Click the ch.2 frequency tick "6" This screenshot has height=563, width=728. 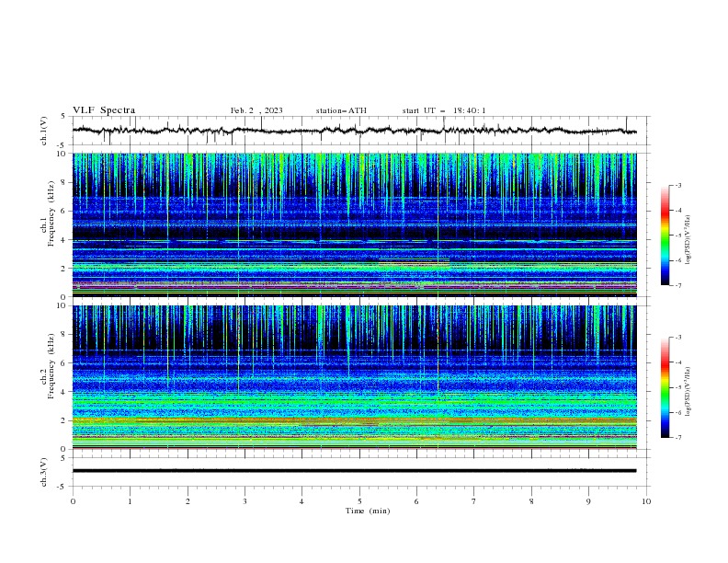[64, 363]
